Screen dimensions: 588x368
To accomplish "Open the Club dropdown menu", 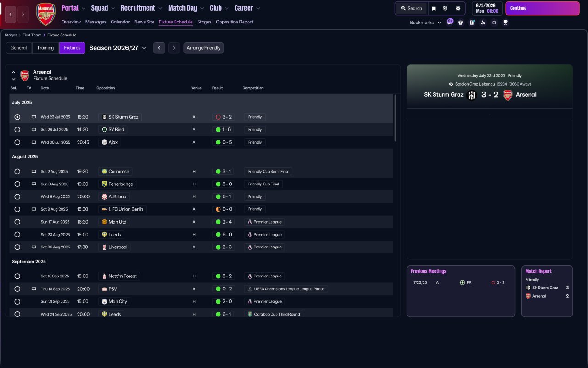I will click(220, 8).
